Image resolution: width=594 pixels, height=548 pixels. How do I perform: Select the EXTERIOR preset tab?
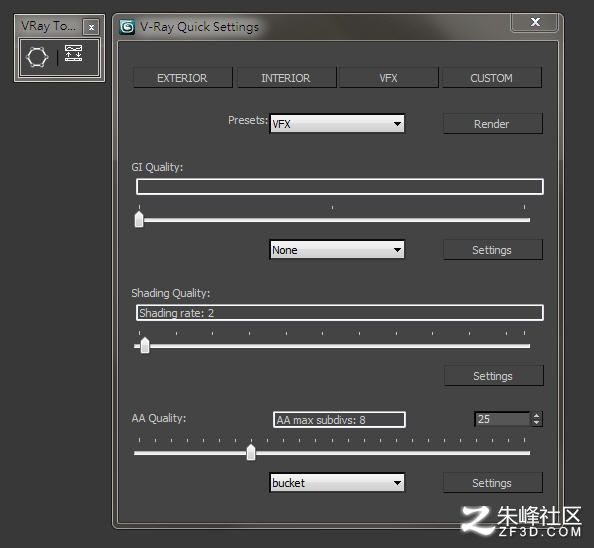183,78
